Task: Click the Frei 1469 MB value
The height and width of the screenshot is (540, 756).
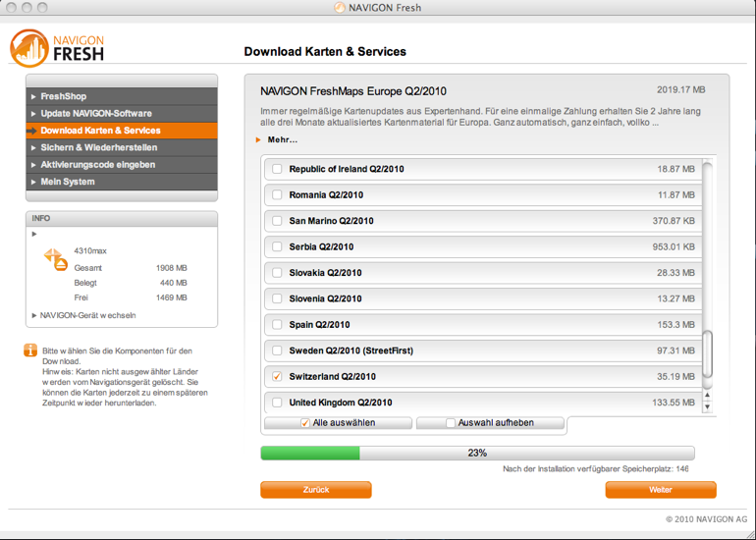Action: 171,297
